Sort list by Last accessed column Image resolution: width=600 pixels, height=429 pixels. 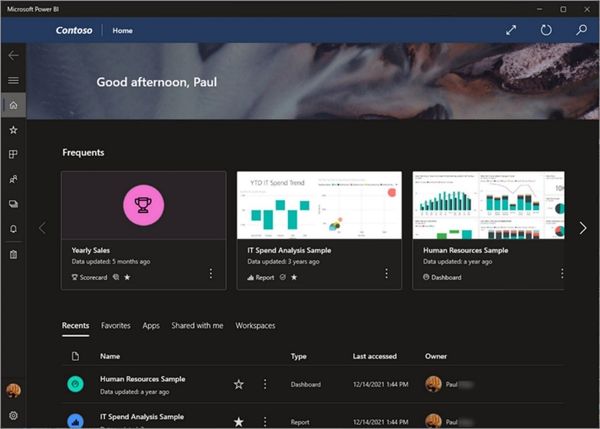375,356
